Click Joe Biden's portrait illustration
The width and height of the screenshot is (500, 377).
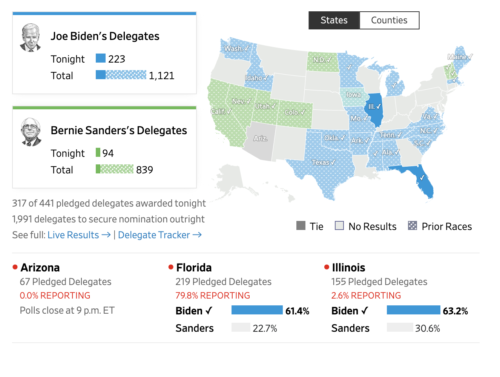[30, 37]
